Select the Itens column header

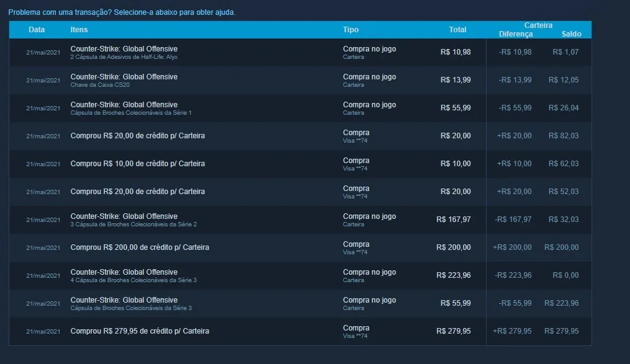coord(79,30)
